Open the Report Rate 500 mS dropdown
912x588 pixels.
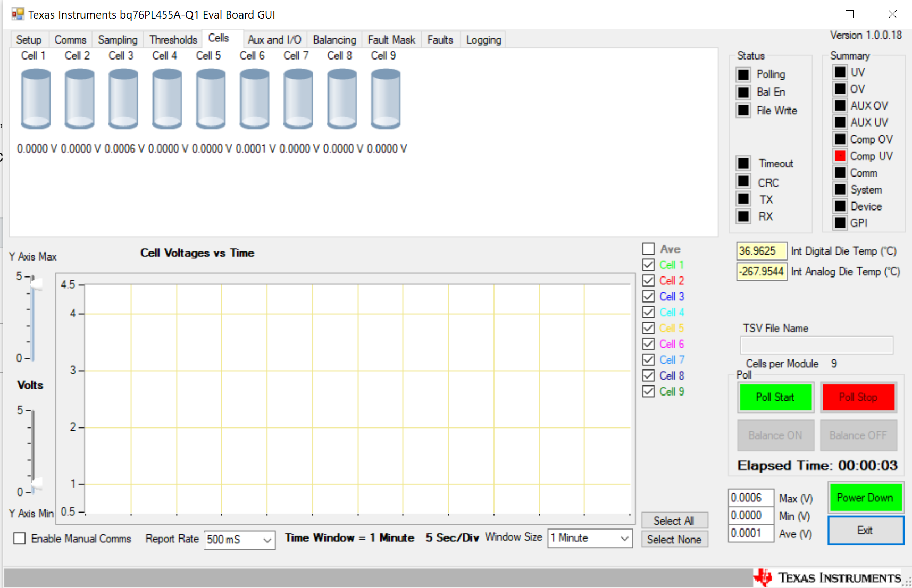coord(240,540)
